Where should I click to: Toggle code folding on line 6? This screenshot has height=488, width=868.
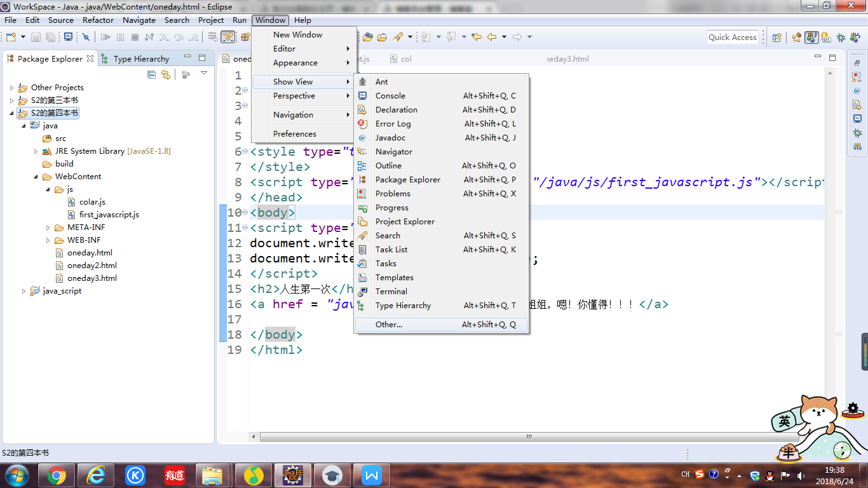pyautogui.click(x=245, y=151)
